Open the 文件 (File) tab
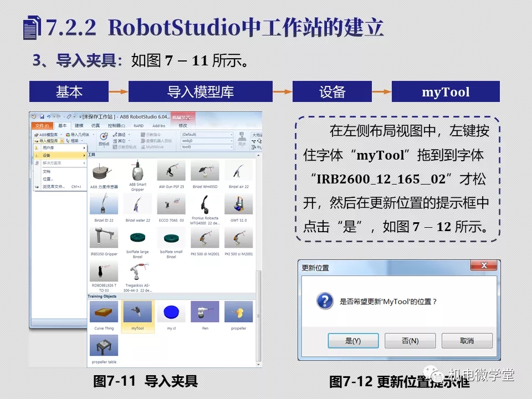This screenshot has height=399, width=532. (42, 126)
